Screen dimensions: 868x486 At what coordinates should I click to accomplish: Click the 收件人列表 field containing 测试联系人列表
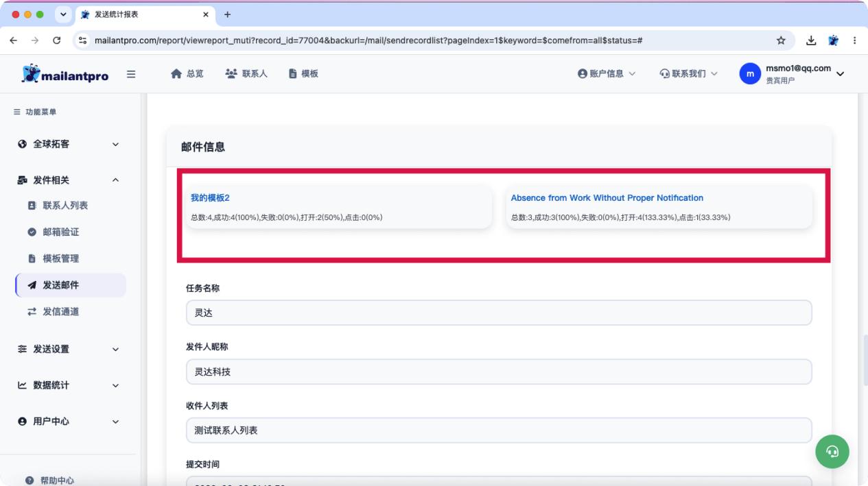pyautogui.click(x=499, y=430)
